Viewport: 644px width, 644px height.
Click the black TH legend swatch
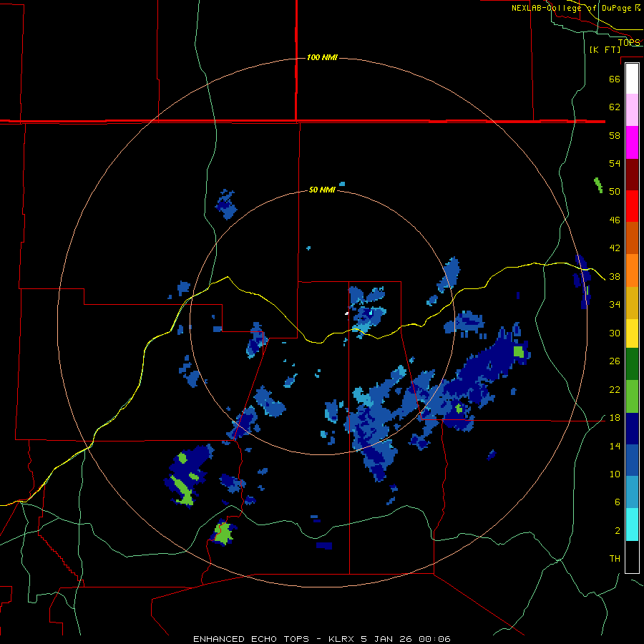pyautogui.click(x=632, y=557)
